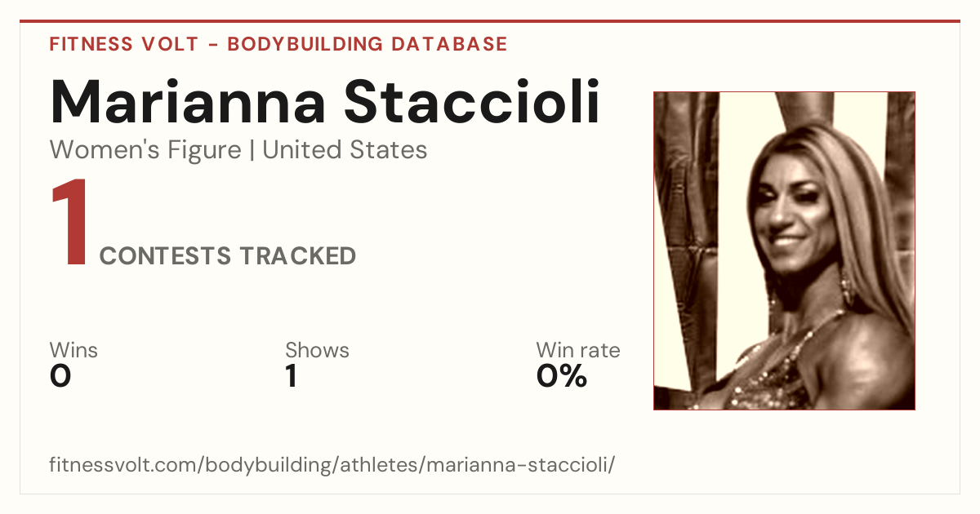Open the fitnessvolt.com athlete URL at bottom
980x514 pixels.
tap(332, 465)
